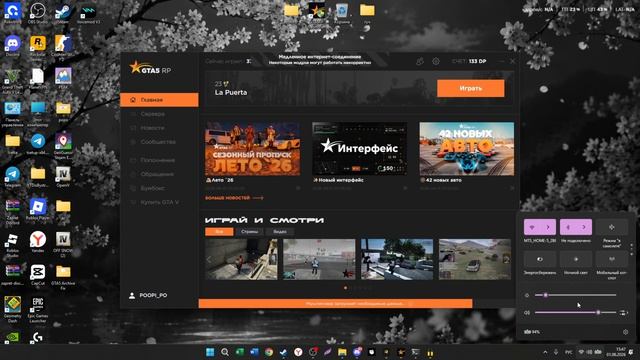Click the orange Играть play button
The width and height of the screenshot is (640, 360).
pyautogui.click(x=471, y=88)
